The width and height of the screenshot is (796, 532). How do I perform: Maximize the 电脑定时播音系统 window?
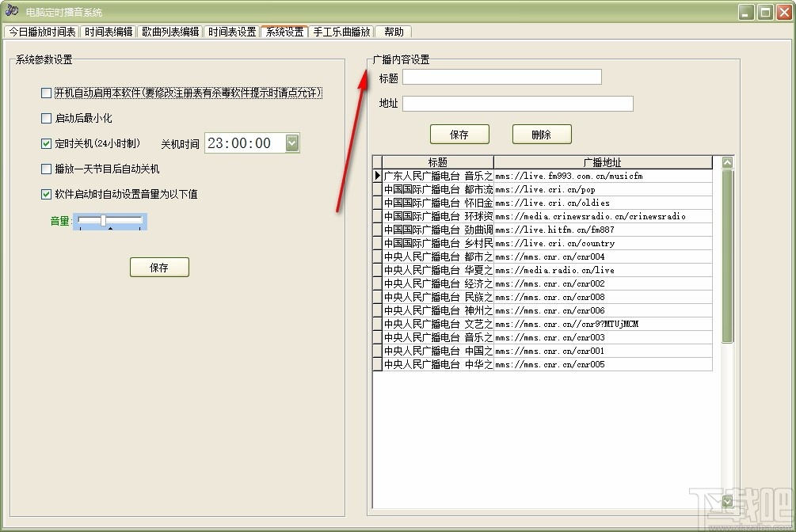click(765, 12)
